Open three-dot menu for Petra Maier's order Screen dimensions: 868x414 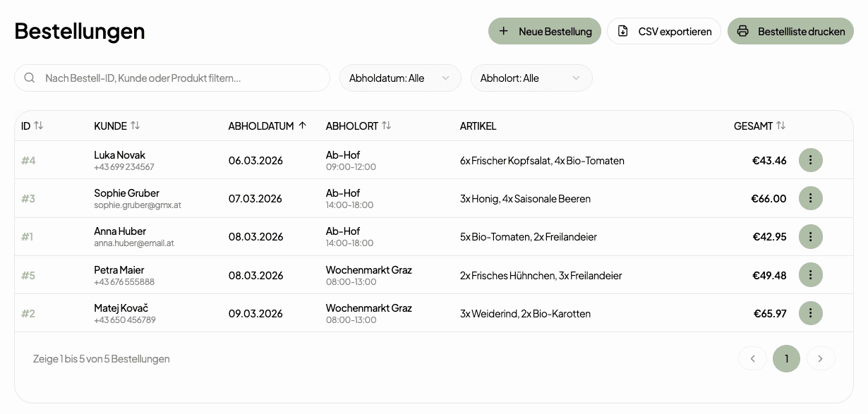point(810,275)
